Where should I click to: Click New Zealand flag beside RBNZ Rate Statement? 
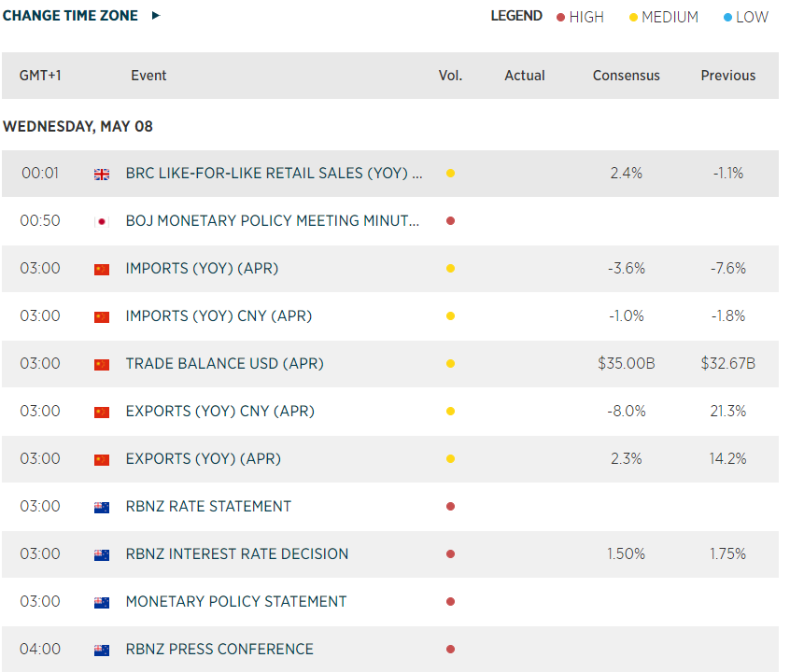pos(102,507)
